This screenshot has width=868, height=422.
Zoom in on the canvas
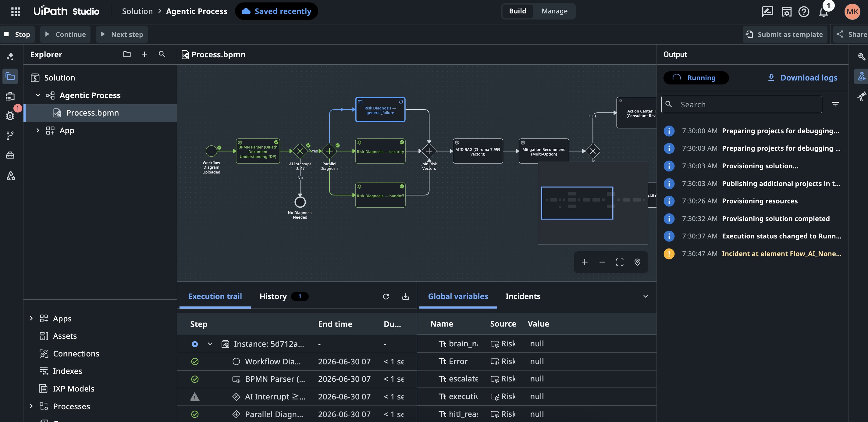click(x=585, y=262)
